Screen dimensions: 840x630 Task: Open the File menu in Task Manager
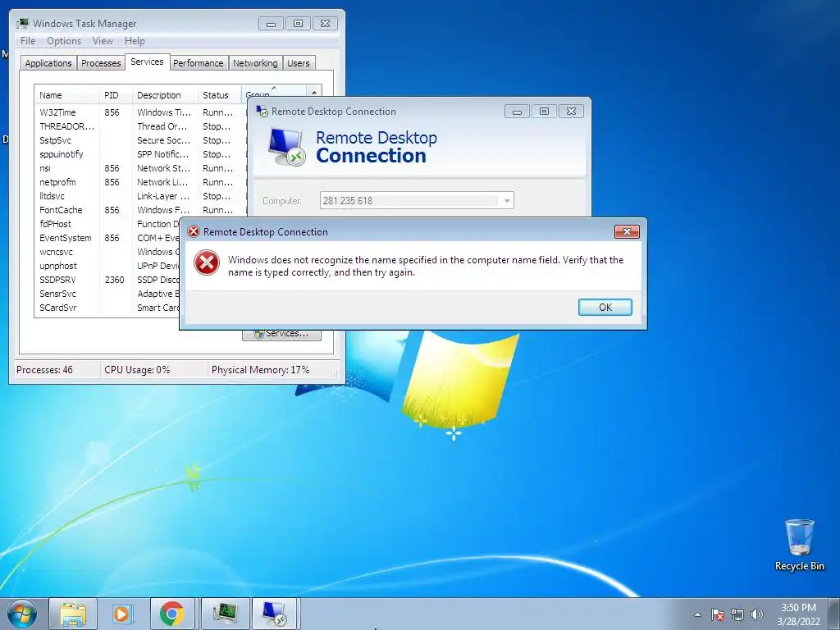click(x=28, y=41)
